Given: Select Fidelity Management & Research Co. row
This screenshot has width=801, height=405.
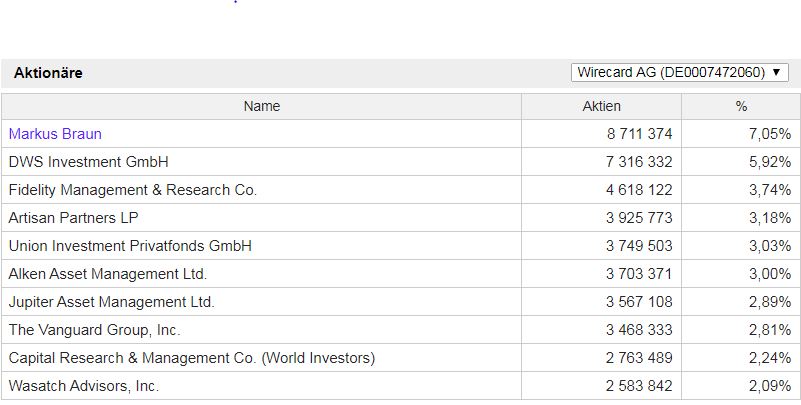Looking at the screenshot, I should 132,190.
